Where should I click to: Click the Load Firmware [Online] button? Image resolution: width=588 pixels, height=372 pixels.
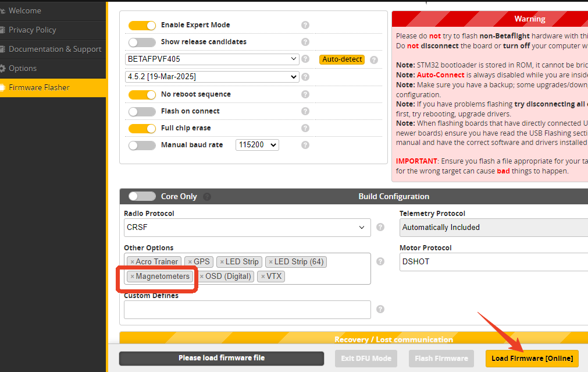point(532,358)
